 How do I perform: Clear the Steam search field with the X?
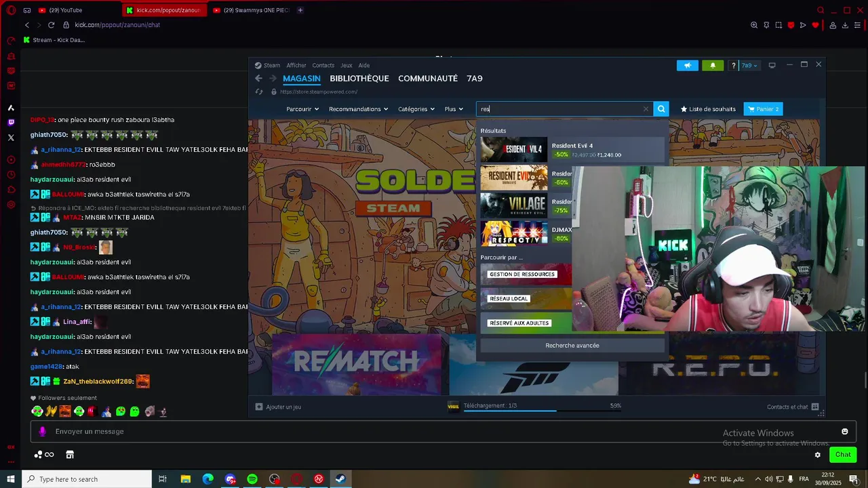click(x=646, y=108)
